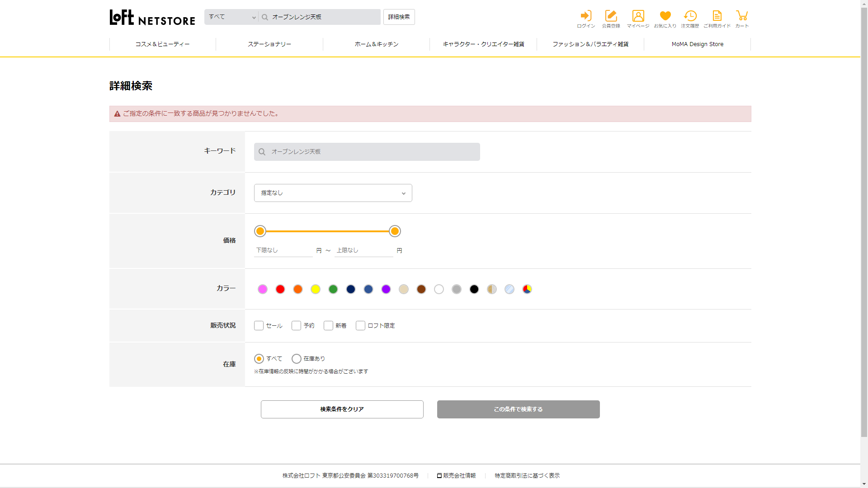Select the 在庫あり radio button
The width and height of the screenshot is (868, 488).
297,359
